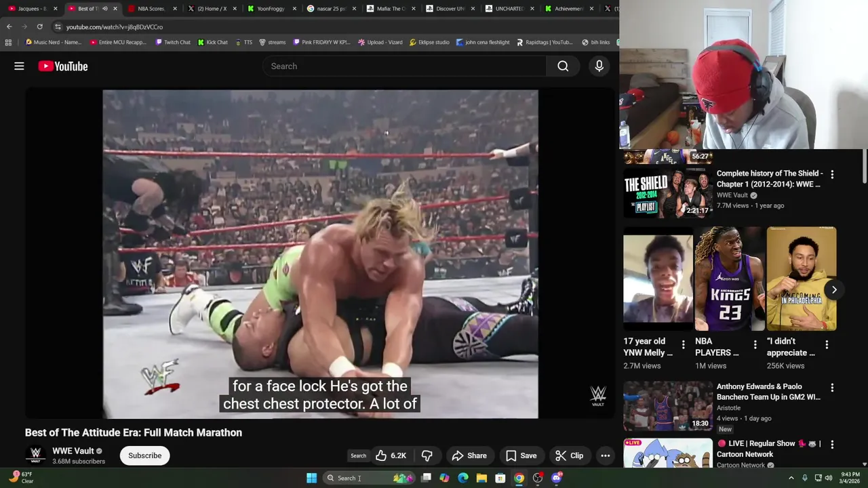This screenshot has width=868, height=488.
Task: Reload the page in Chrome
Action: click(39, 26)
